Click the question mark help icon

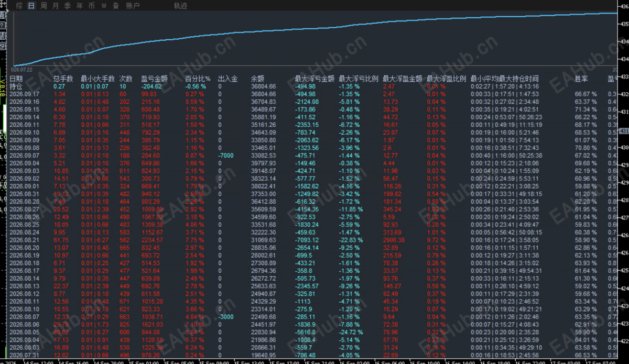[3, 26]
